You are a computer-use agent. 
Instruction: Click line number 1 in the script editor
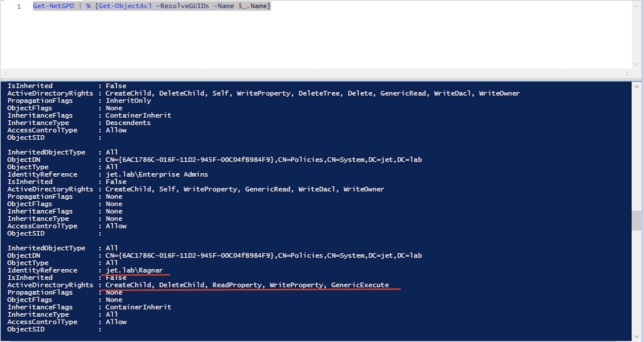click(19, 6)
